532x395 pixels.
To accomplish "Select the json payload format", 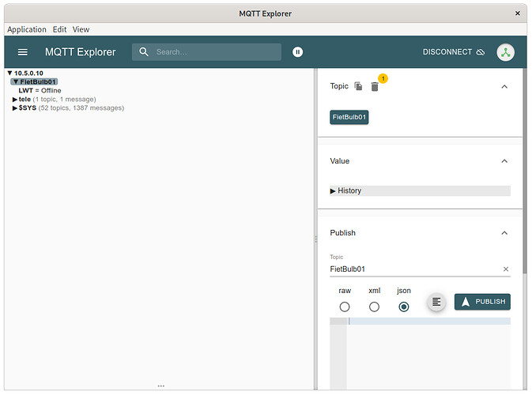I will click(x=404, y=307).
